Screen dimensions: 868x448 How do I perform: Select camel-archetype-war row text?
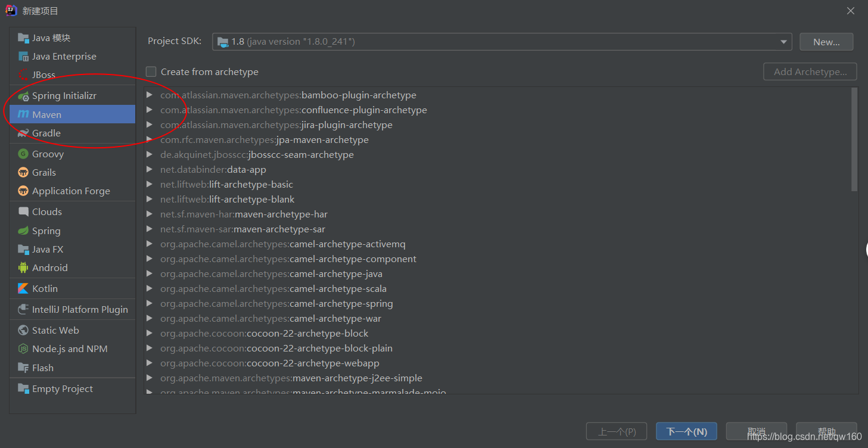pyautogui.click(x=270, y=319)
